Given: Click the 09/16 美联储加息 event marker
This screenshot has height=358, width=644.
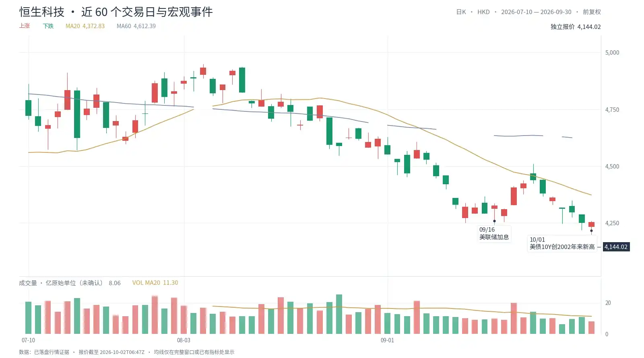Looking at the screenshot, I should (x=494, y=233).
